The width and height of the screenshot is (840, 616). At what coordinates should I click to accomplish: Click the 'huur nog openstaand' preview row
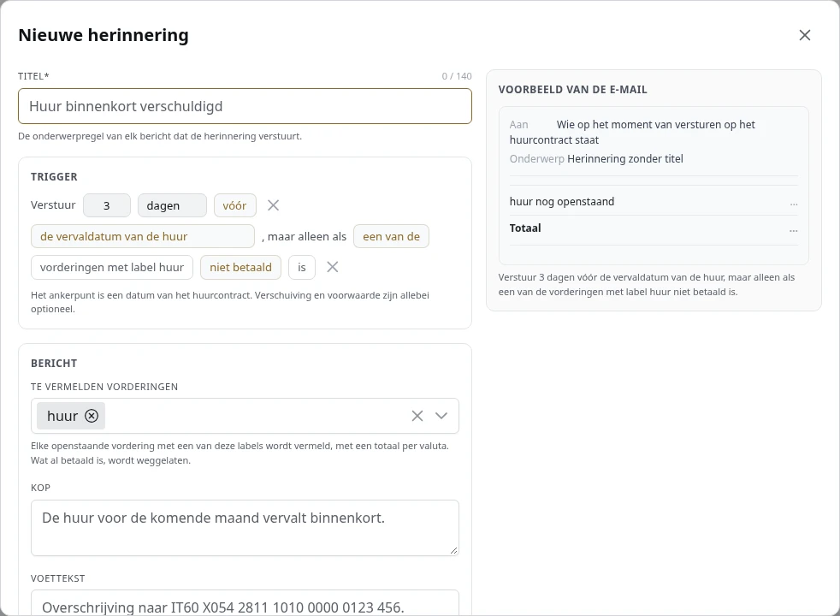click(654, 202)
